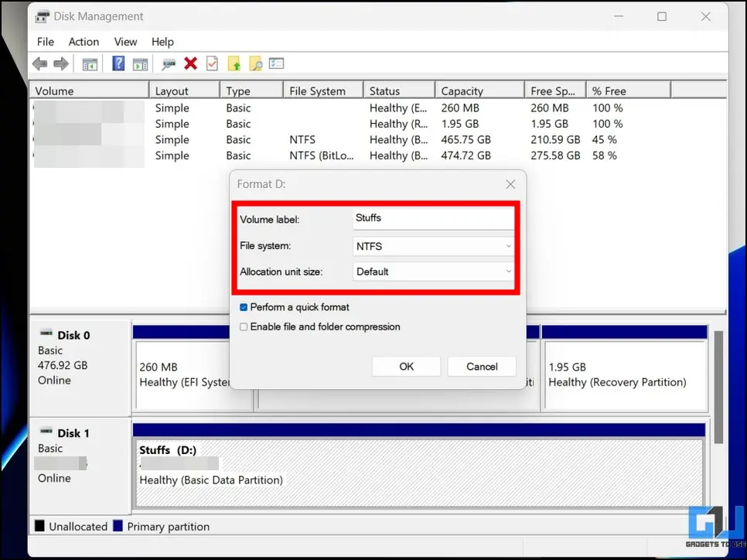Click the red X Delete icon
747x560 pixels.
[190, 63]
